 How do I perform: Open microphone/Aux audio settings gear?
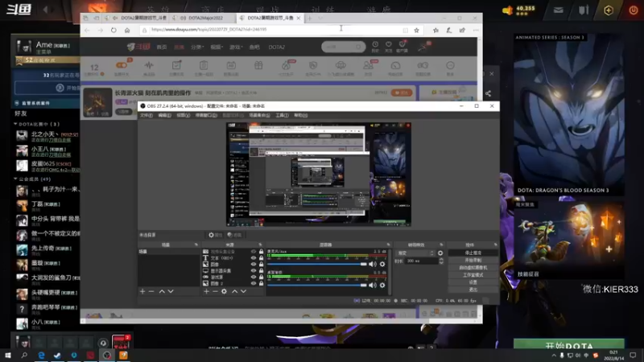[382, 265]
